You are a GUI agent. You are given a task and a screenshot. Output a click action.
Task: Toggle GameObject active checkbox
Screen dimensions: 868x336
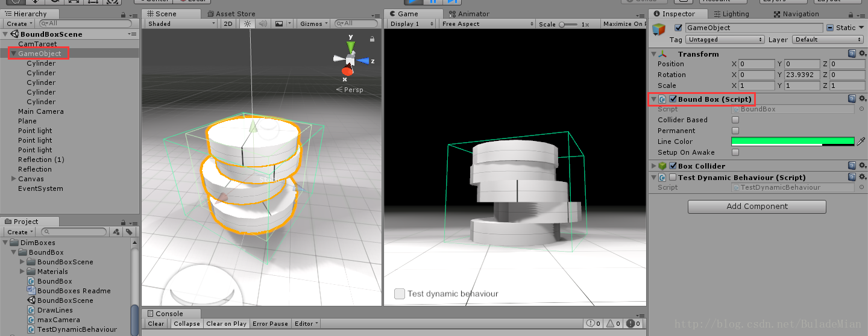point(679,28)
